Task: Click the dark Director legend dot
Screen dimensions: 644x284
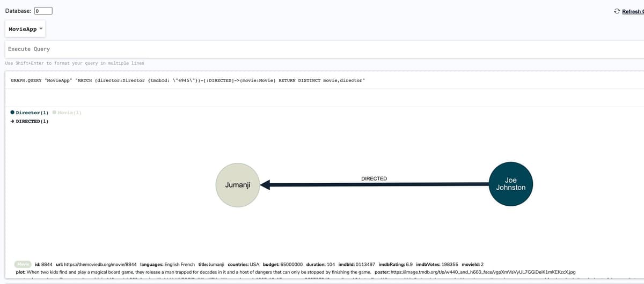Action: point(12,113)
